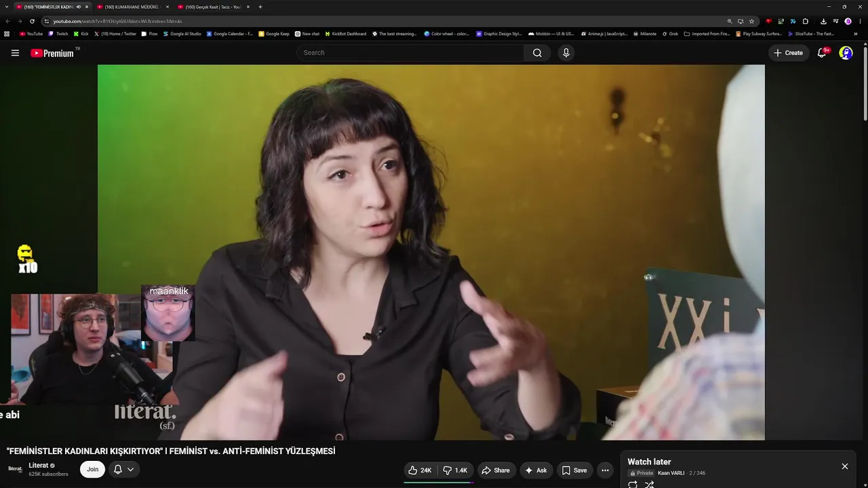Toggle shuffle in Watch later playlist

click(x=650, y=485)
